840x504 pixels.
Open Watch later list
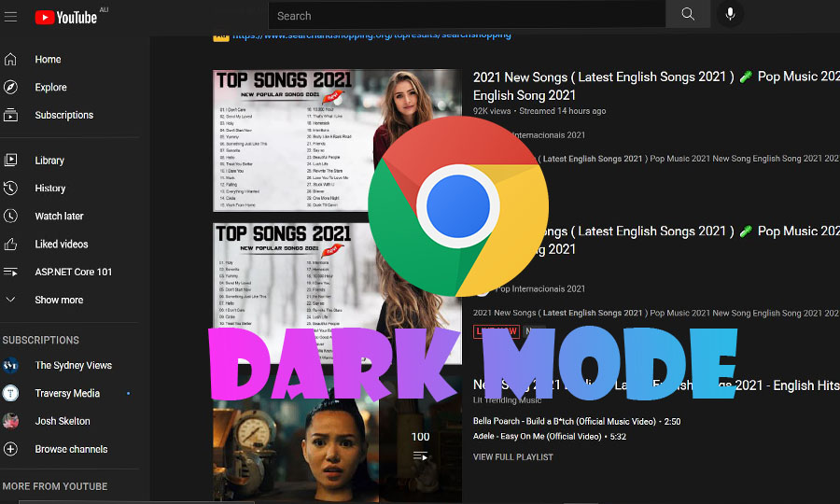(59, 216)
